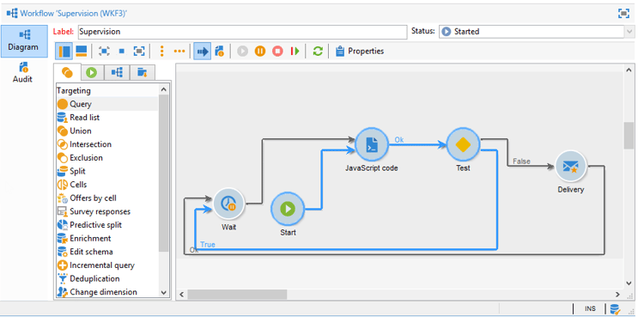Open the Status dropdown arrow
This screenshot has height=323, width=644.
click(x=629, y=32)
